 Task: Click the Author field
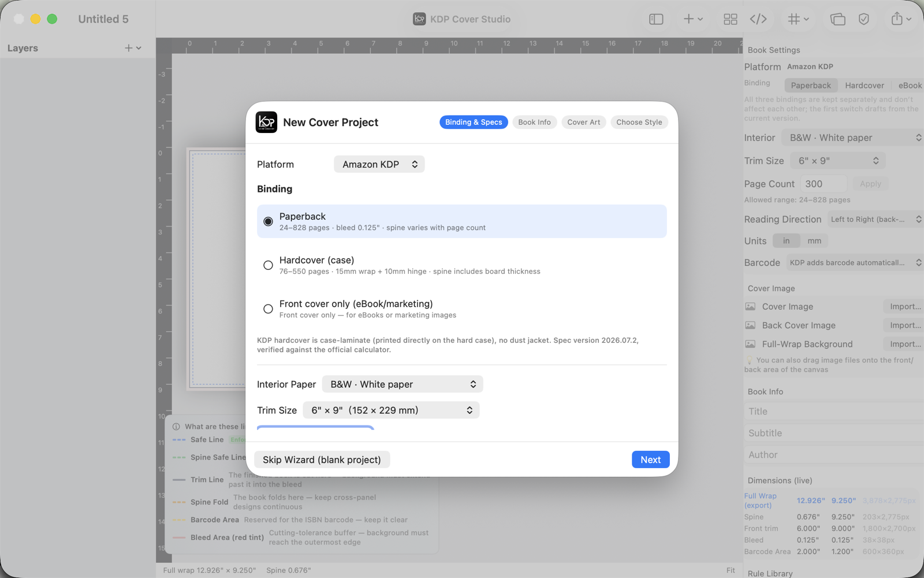pyautogui.click(x=834, y=455)
